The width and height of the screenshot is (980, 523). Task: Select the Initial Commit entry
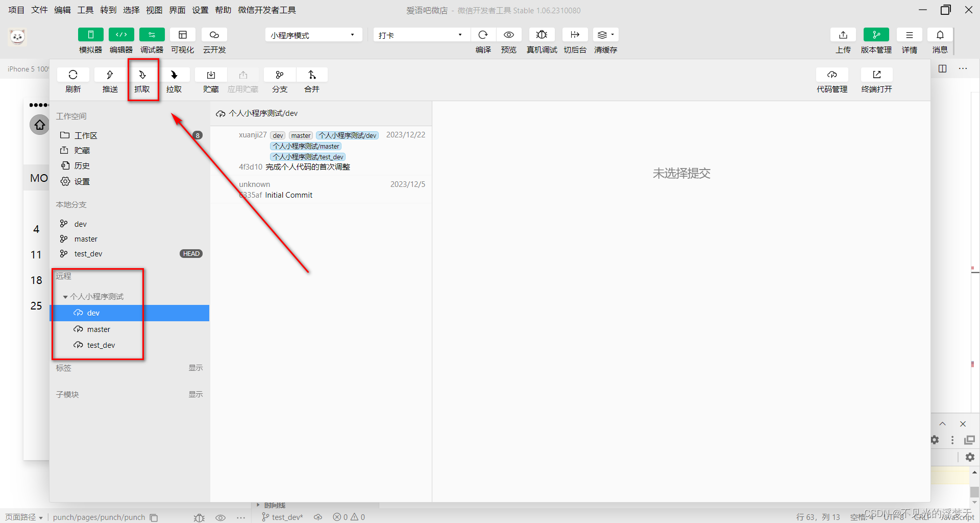[321, 189]
